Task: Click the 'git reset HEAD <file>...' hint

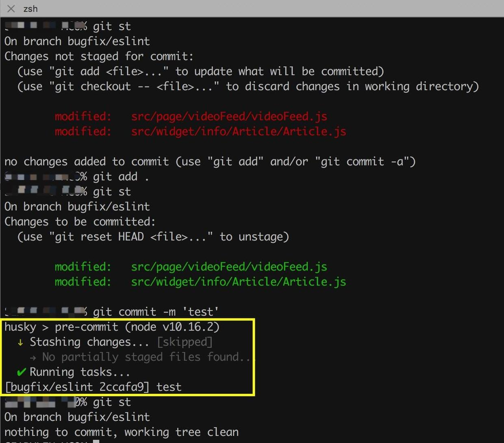Action: pos(153,237)
